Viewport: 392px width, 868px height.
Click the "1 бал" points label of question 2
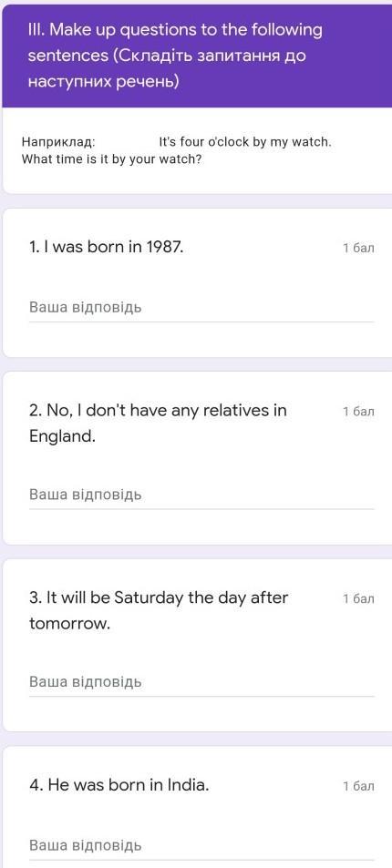pos(359,412)
